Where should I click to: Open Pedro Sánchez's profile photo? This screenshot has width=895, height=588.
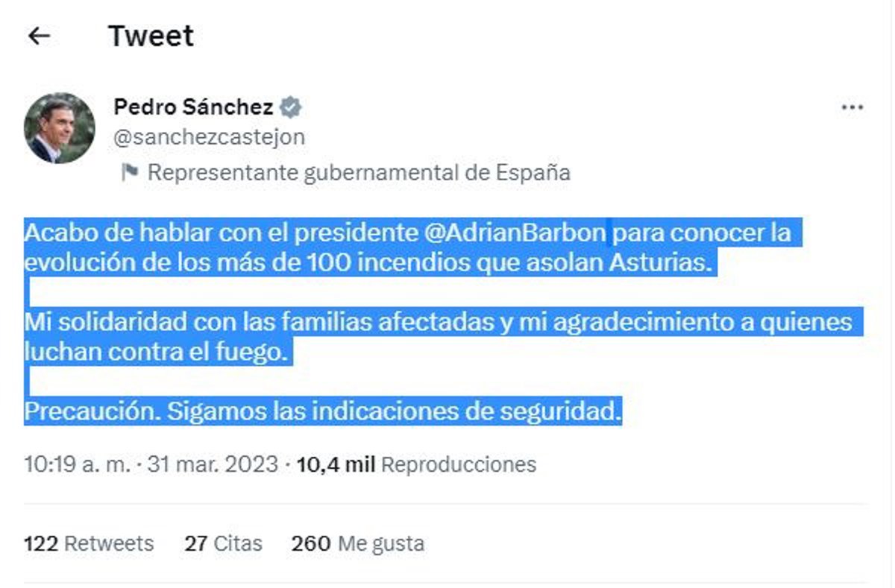coord(60,128)
